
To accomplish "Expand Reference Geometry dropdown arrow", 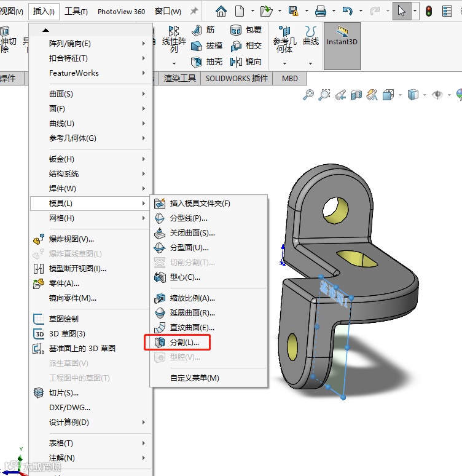I will (284, 63).
